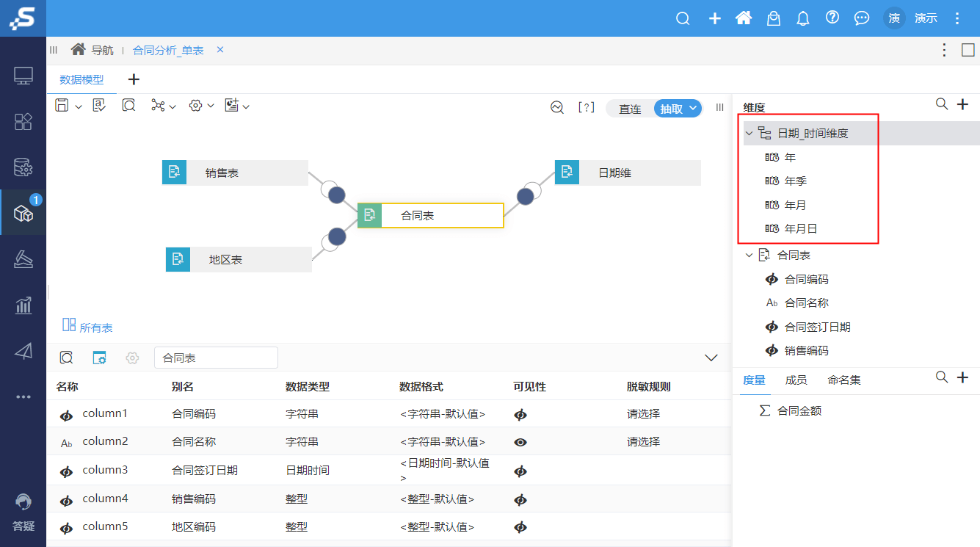Click the plus icon beside 度量 panel

pyautogui.click(x=963, y=377)
